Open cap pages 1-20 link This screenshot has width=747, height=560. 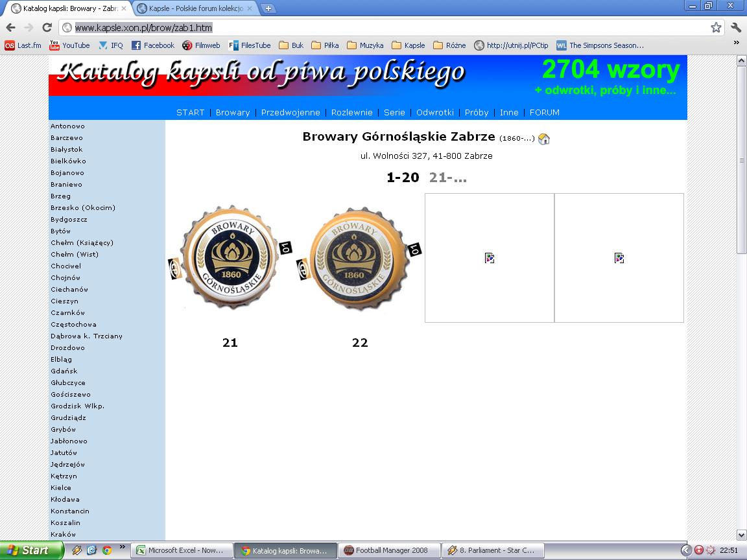[x=403, y=177]
